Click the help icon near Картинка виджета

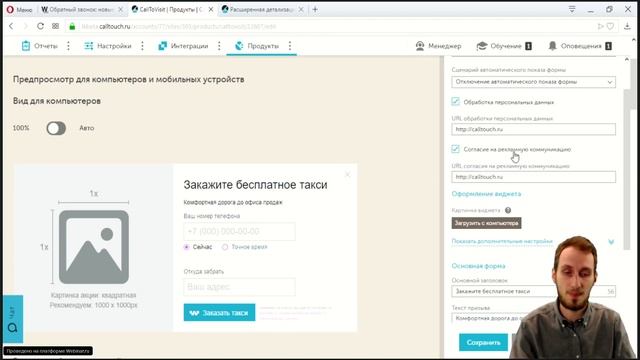click(x=508, y=211)
